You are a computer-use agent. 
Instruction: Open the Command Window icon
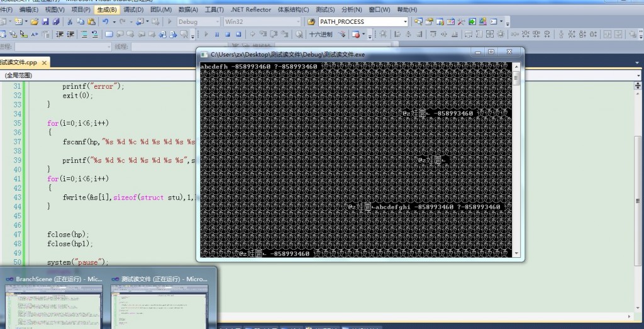tap(493, 22)
